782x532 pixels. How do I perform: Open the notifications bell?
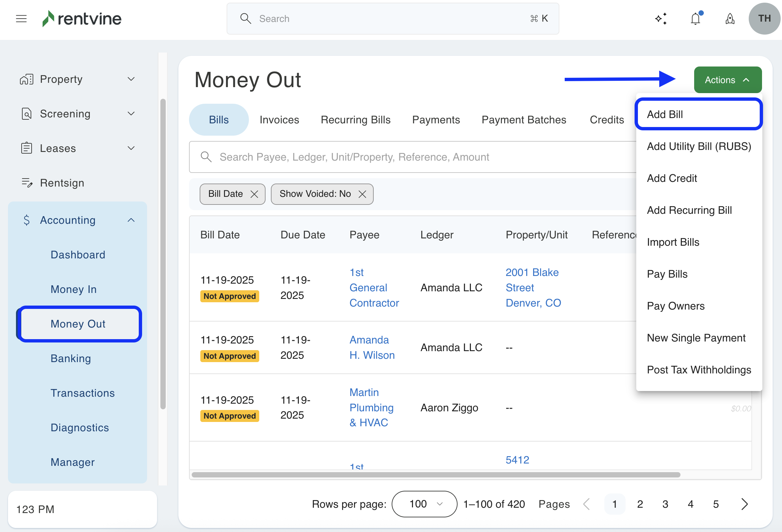coord(695,19)
